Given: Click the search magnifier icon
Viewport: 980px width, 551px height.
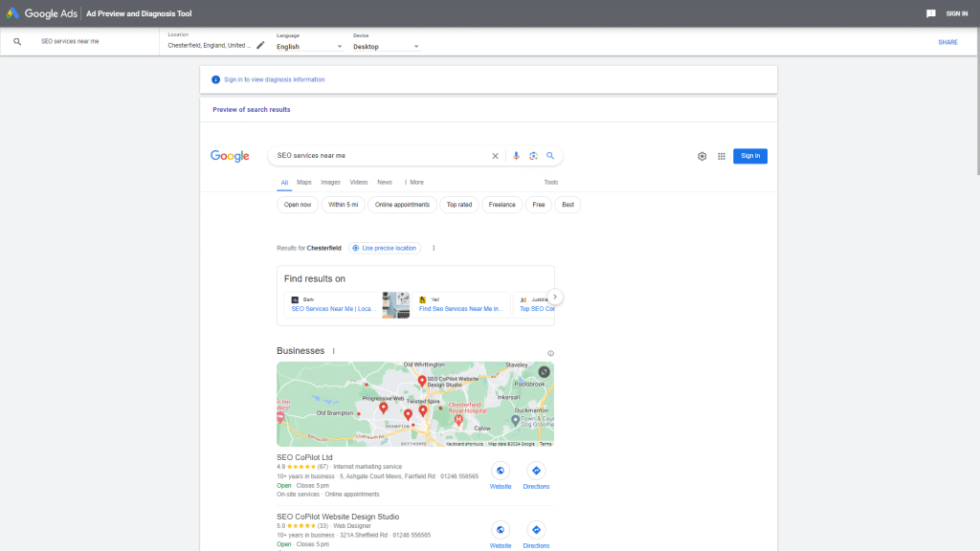Looking at the screenshot, I should [x=550, y=155].
